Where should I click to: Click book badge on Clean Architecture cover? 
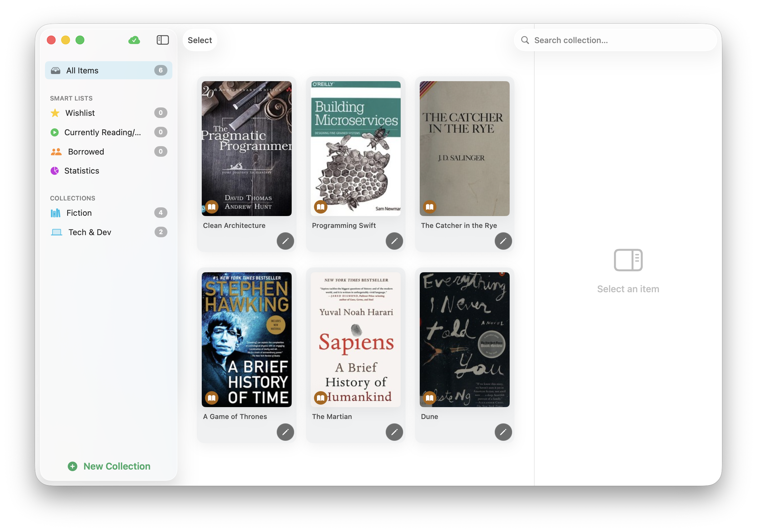pos(212,207)
